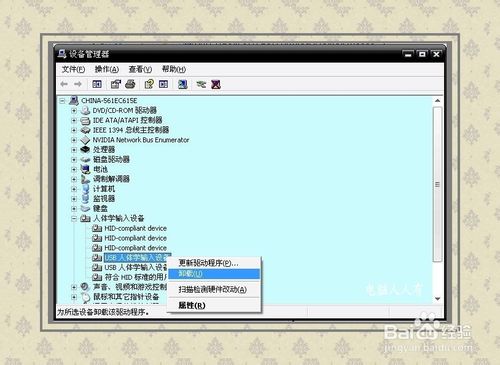Expand the 磁盘驱动器 node

[74, 159]
